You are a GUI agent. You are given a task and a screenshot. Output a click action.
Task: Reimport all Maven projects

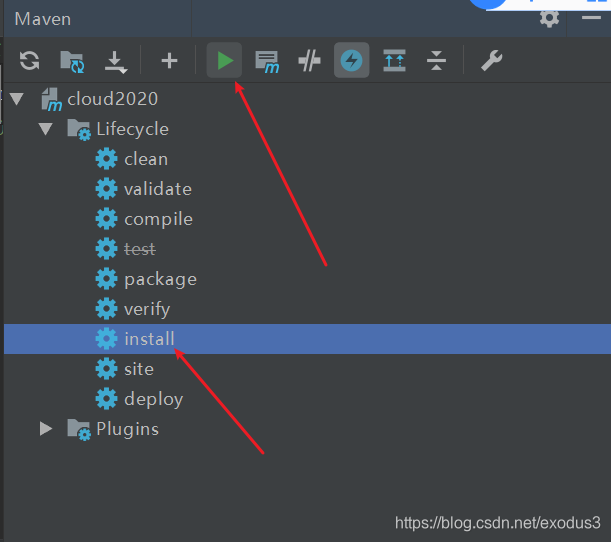pos(30,60)
